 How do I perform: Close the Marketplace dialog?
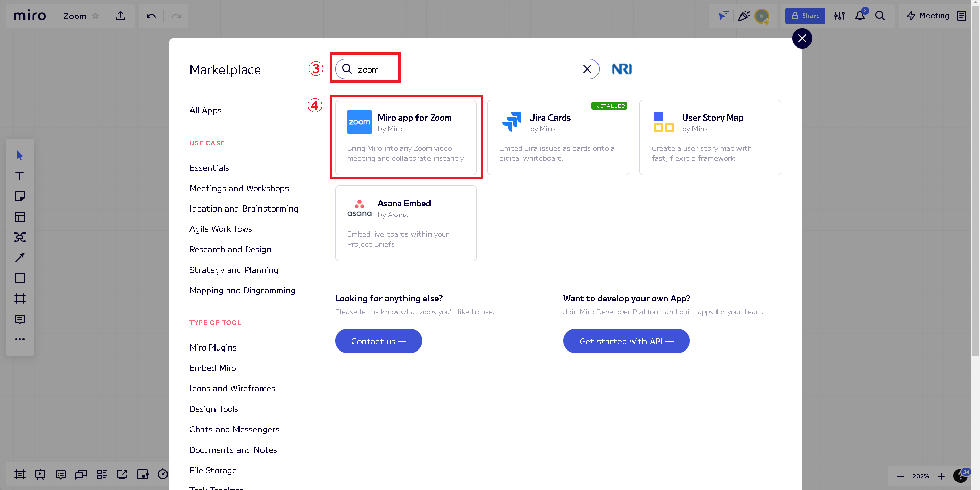[802, 38]
